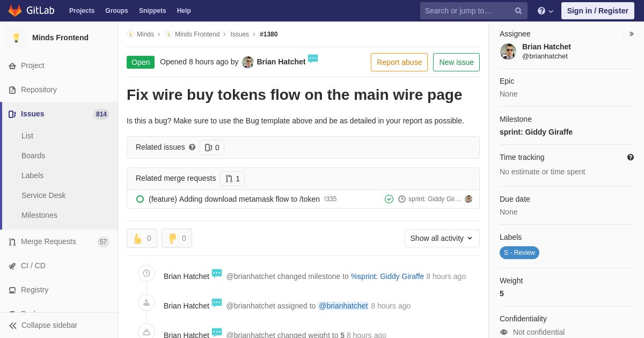Screen dimensions: 644x338
Task: Click the open merge request status circle
Action: [140, 199]
